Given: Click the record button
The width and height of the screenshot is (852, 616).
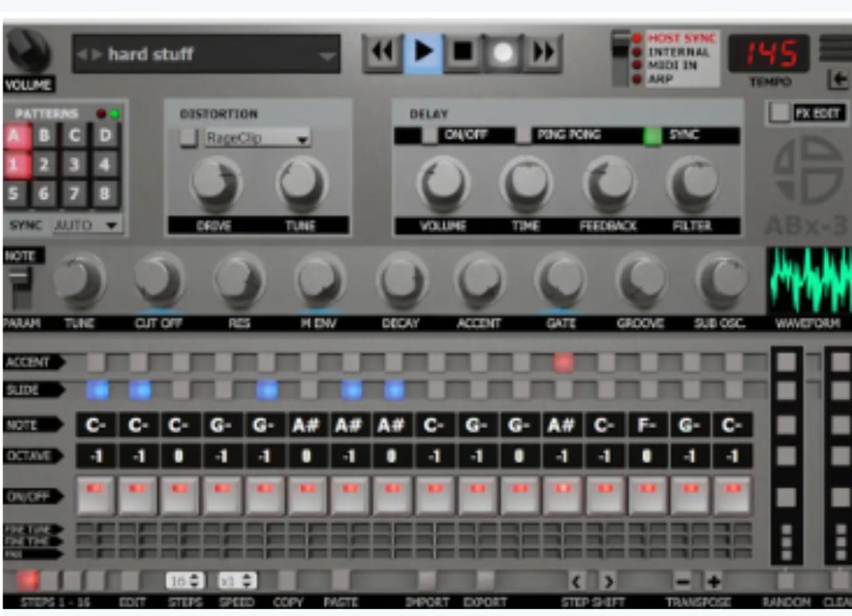Looking at the screenshot, I should 503,52.
